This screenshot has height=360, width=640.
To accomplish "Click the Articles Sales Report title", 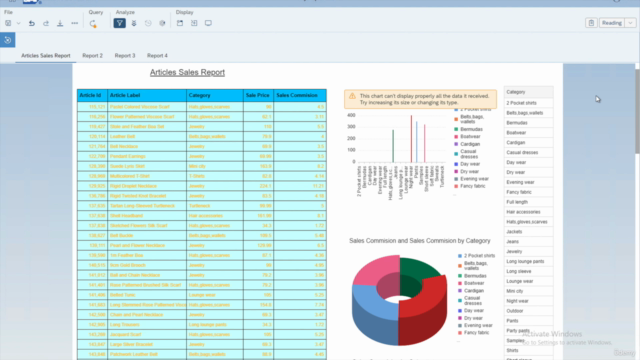I will (x=187, y=72).
